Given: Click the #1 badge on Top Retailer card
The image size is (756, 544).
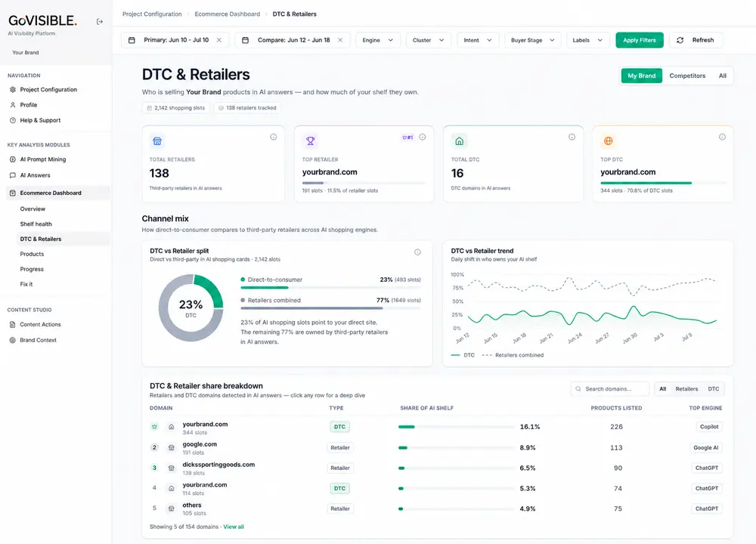Looking at the screenshot, I should pyautogui.click(x=408, y=138).
